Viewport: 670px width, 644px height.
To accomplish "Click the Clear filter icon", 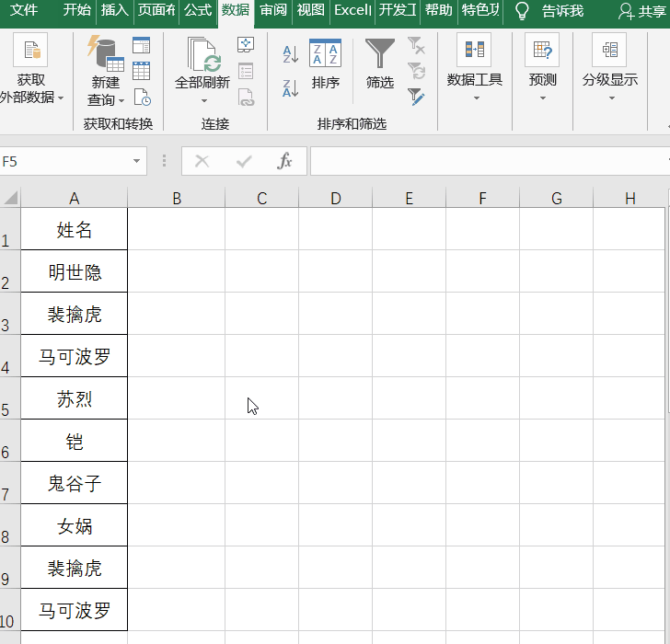I will (x=416, y=45).
